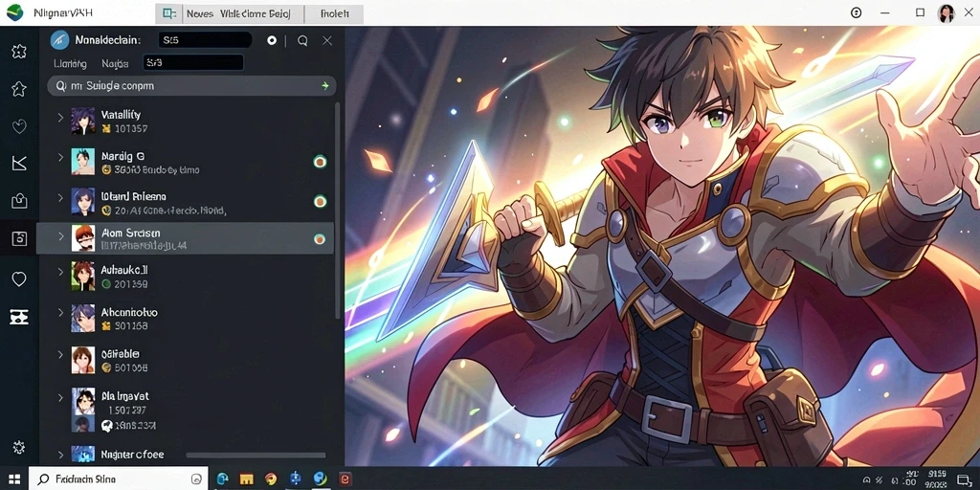Click the Nagba label in the panel
This screenshot has width=980, height=490.
point(115,63)
